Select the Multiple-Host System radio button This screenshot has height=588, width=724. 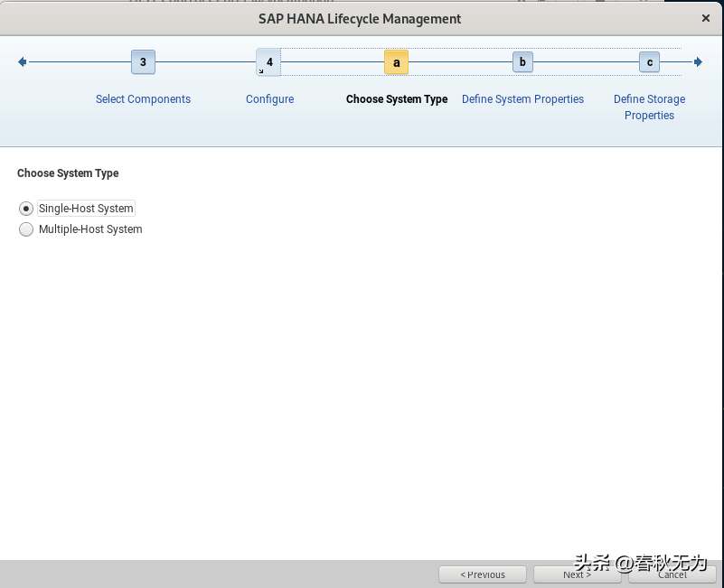pos(26,229)
